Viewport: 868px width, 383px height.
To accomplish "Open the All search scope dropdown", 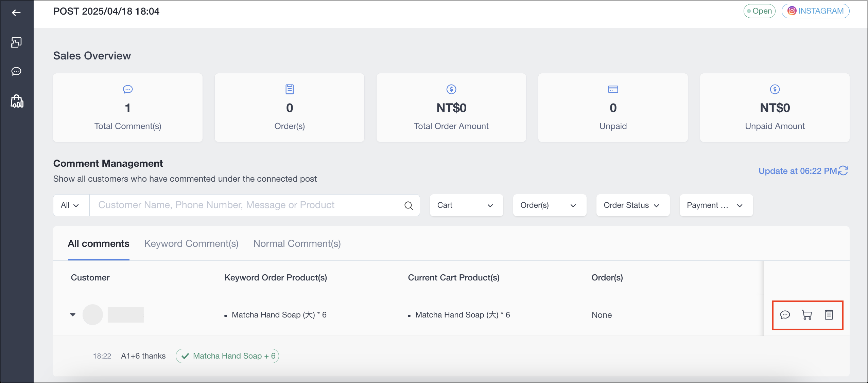I will (x=71, y=205).
